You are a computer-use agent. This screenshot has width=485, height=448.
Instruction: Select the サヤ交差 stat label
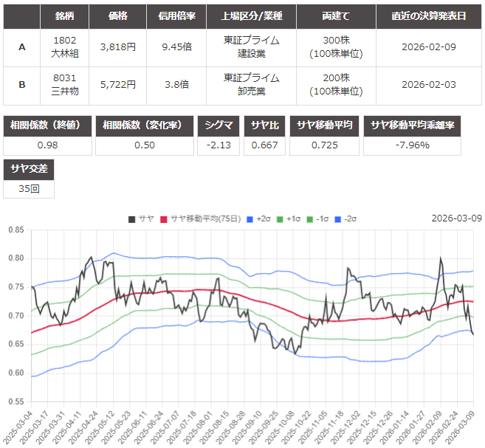coord(28,169)
